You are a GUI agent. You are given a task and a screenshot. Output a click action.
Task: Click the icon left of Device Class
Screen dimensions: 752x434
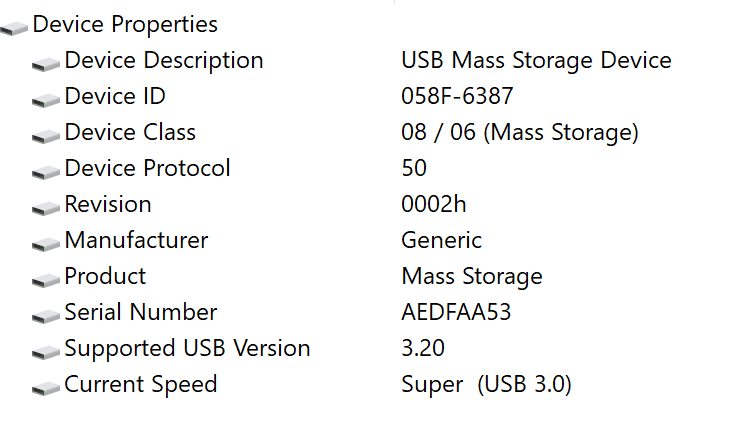pyautogui.click(x=46, y=135)
